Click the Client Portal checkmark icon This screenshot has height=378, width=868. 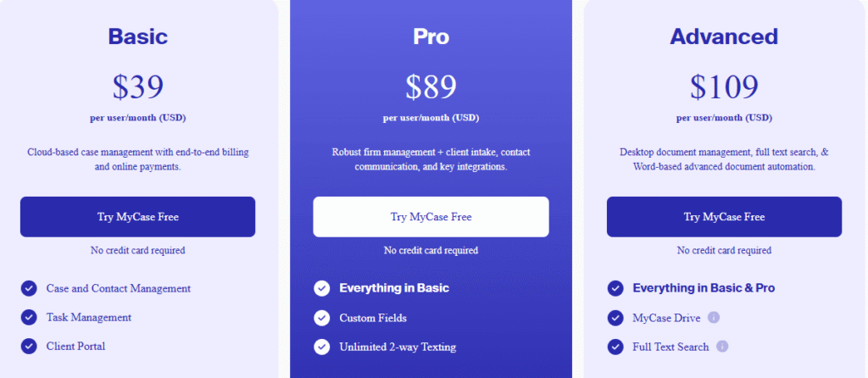point(29,346)
